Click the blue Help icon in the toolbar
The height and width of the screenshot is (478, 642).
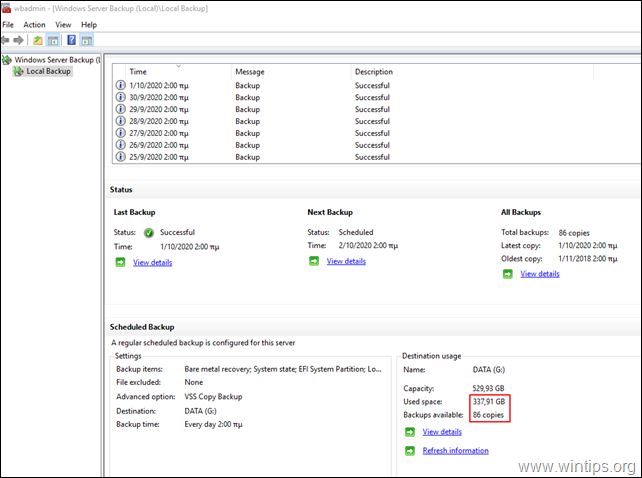click(71, 40)
